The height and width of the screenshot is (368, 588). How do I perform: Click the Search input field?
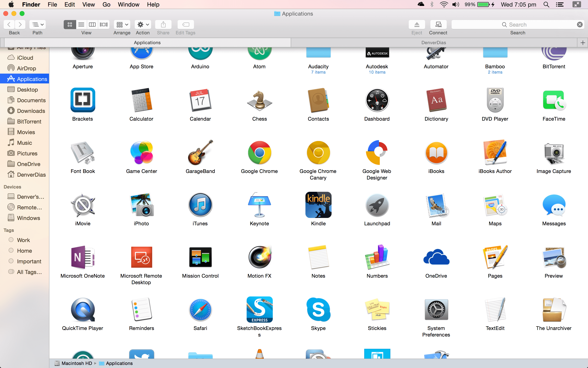[x=518, y=25]
